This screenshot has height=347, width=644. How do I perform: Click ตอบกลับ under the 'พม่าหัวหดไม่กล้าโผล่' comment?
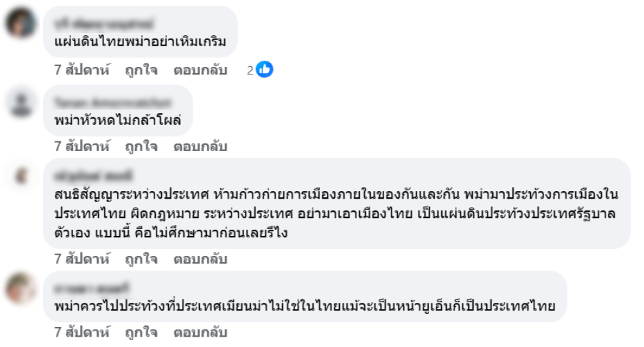pos(200,146)
